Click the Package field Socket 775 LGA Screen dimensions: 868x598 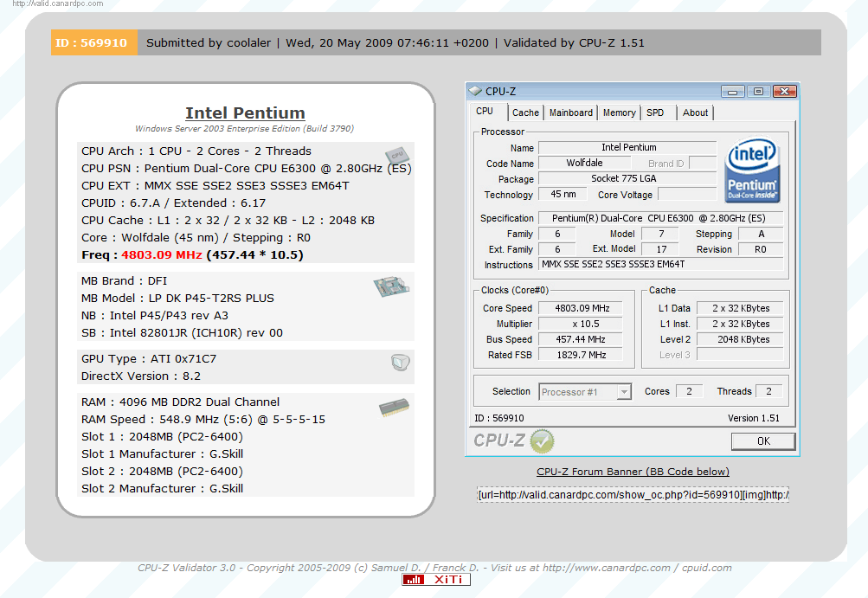627,178
